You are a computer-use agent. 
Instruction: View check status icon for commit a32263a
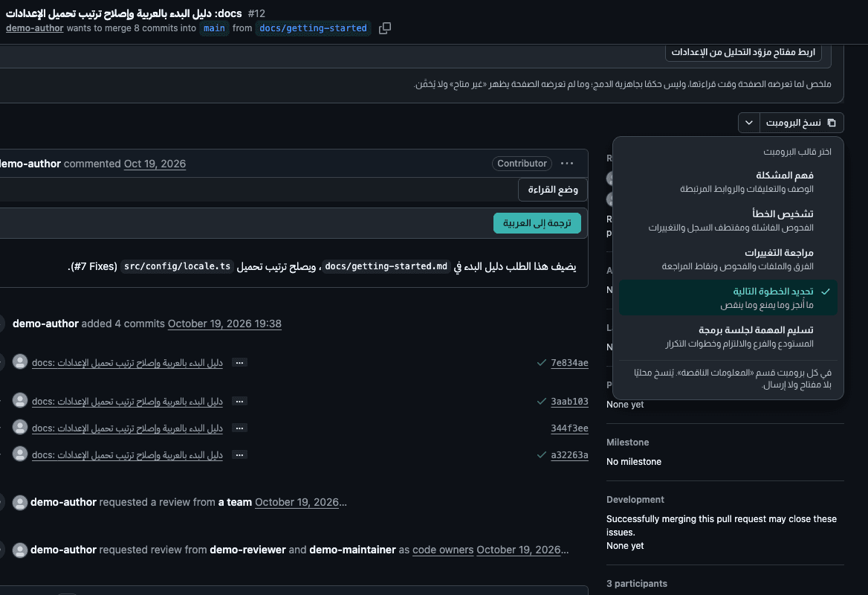click(542, 455)
